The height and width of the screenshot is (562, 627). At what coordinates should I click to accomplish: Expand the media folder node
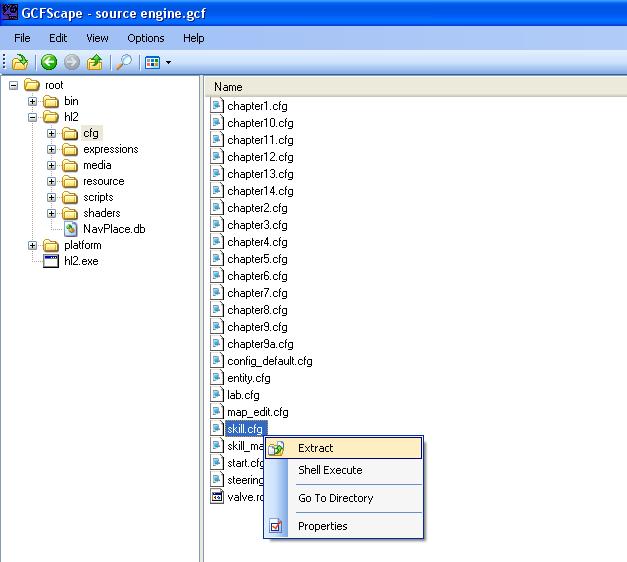tap(52, 165)
